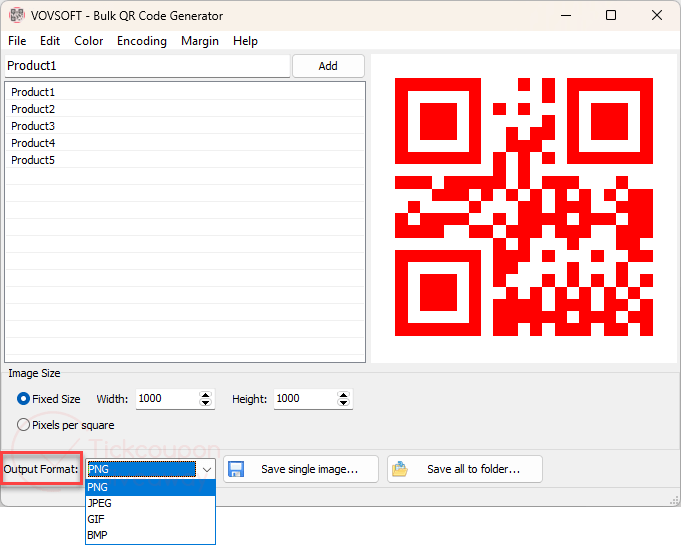This screenshot has height=545, width=681.
Task: Open the Encoding menu
Action: coord(142,41)
